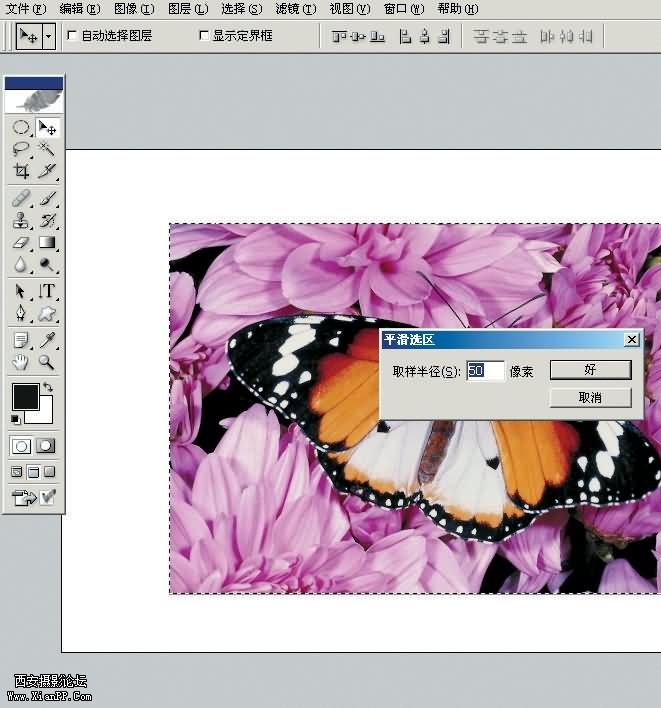The width and height of the screenshot is (661, 708).
Task: Click 取消 to cancel the dialog
Action: click(591, 398)
